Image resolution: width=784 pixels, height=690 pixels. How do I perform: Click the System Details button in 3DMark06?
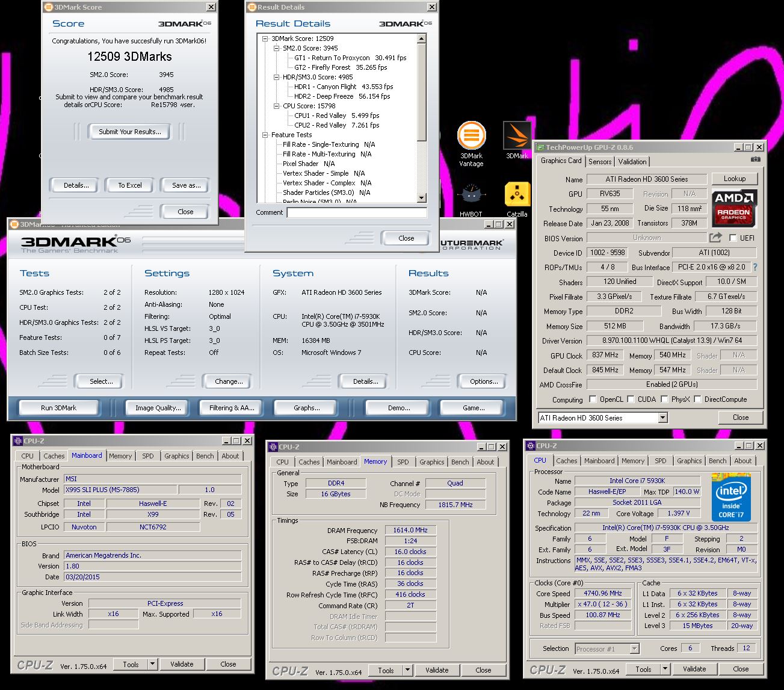366,381
